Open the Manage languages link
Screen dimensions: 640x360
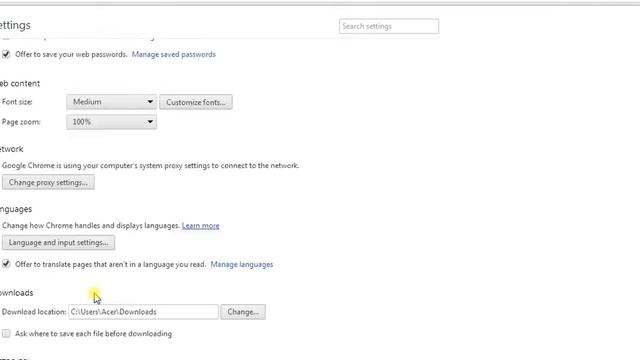(x=242, y=264)
